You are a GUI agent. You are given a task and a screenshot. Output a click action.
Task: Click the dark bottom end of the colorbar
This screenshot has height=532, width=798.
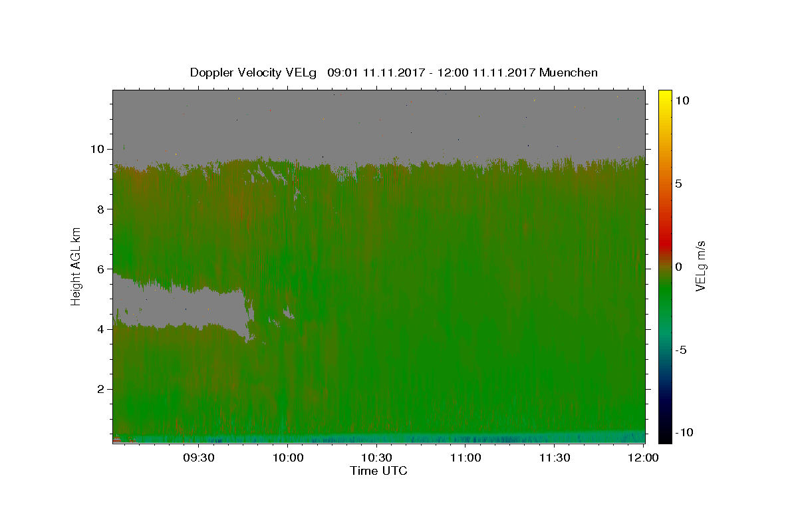click(664, 436)
